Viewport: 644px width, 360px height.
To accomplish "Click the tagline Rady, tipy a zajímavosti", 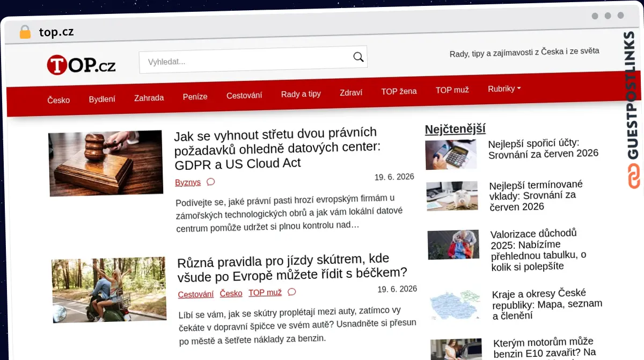I will point(524,52).
